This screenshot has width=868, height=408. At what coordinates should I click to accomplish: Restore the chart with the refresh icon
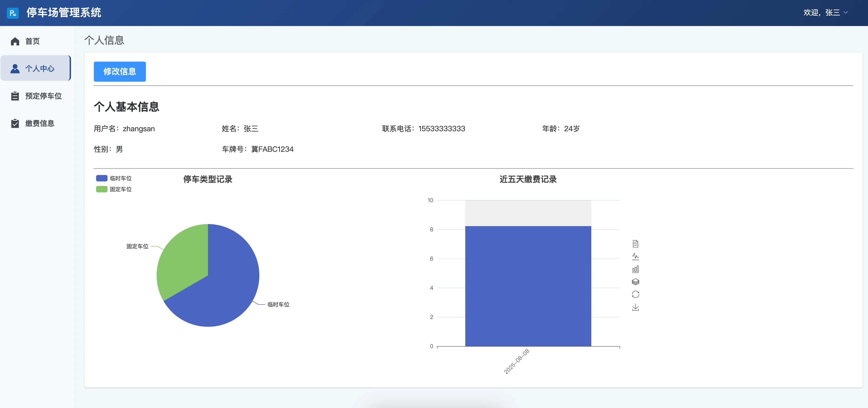635,294
